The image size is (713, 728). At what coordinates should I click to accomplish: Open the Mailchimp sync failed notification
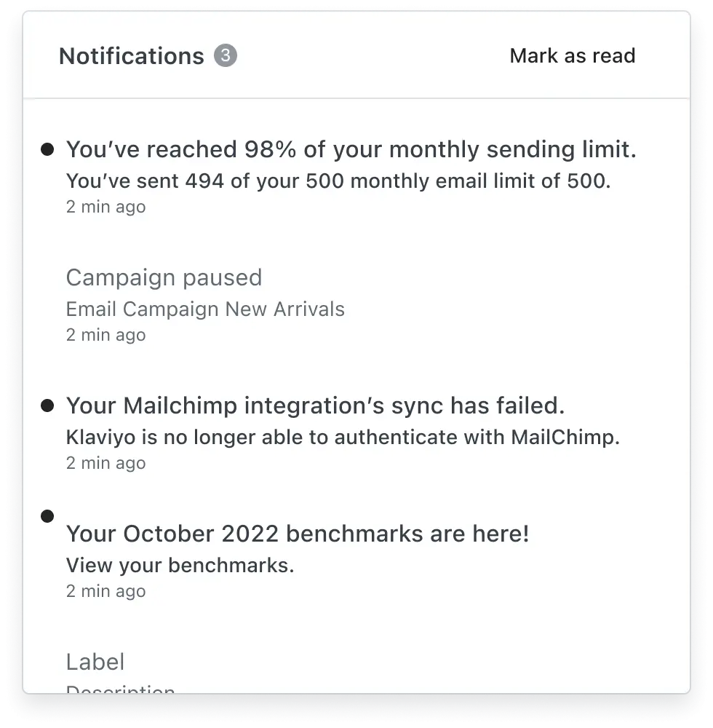click(314, 405)
